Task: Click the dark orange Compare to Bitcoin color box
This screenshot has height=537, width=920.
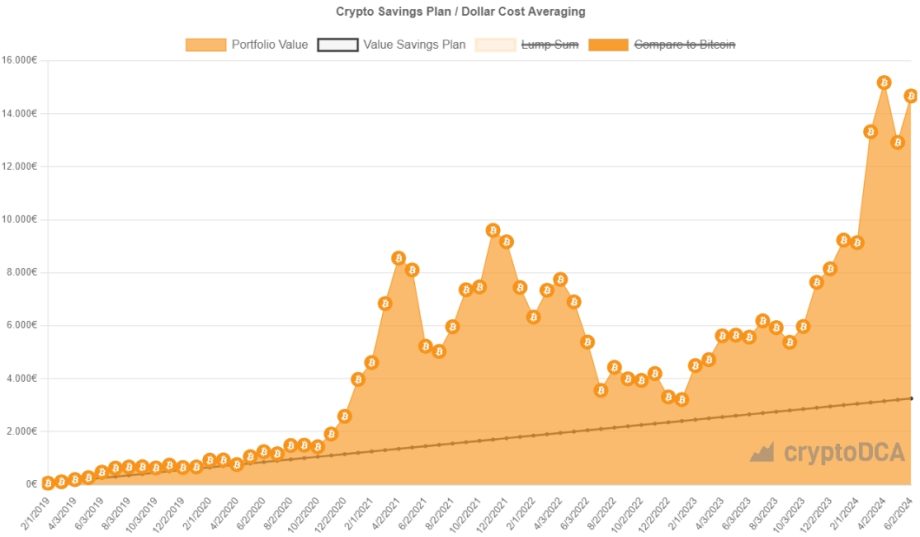Action: click(608, 45)
